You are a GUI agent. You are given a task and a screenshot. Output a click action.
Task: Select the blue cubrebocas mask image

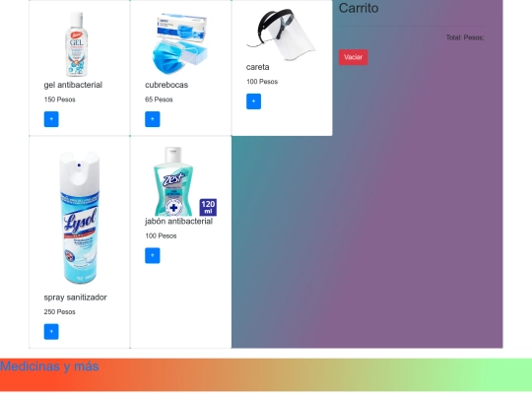point(180,43)
